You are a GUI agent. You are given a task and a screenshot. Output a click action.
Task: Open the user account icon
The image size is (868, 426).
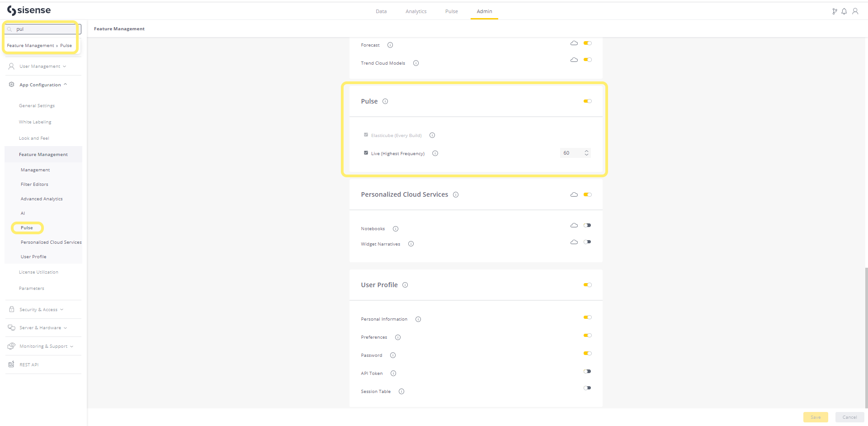[855, 11]
